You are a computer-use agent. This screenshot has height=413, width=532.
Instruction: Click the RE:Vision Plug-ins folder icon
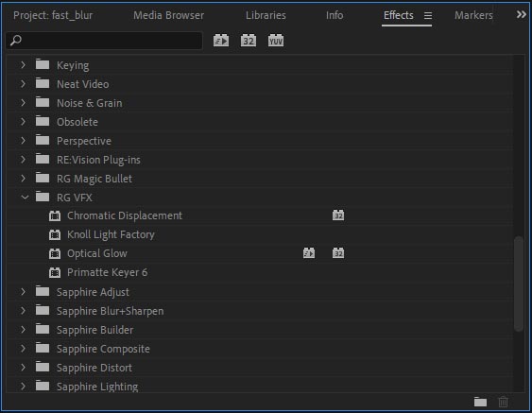point(43,159)
